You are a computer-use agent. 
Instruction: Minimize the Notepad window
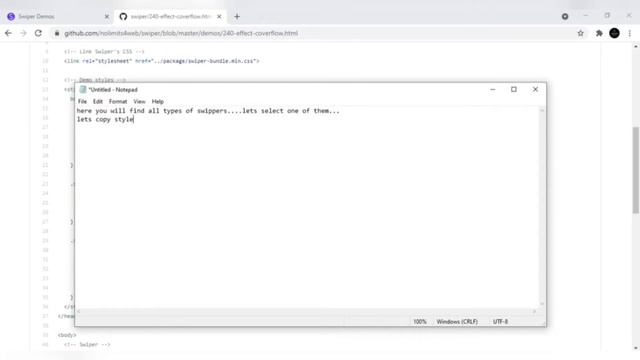[x=493, y=89]
